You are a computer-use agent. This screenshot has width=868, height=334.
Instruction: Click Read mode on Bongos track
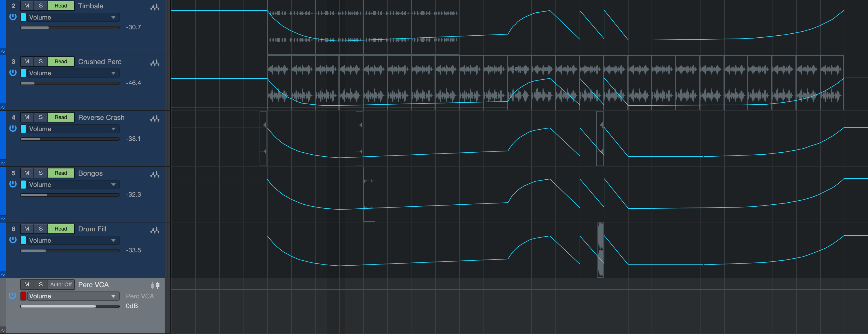coord(61,173)
